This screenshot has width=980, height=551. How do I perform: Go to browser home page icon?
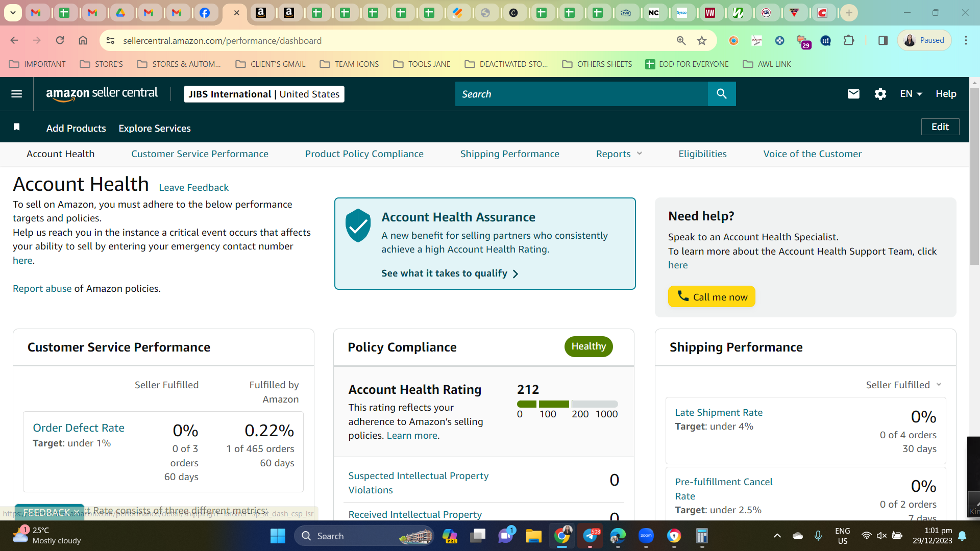click(83, 40)
